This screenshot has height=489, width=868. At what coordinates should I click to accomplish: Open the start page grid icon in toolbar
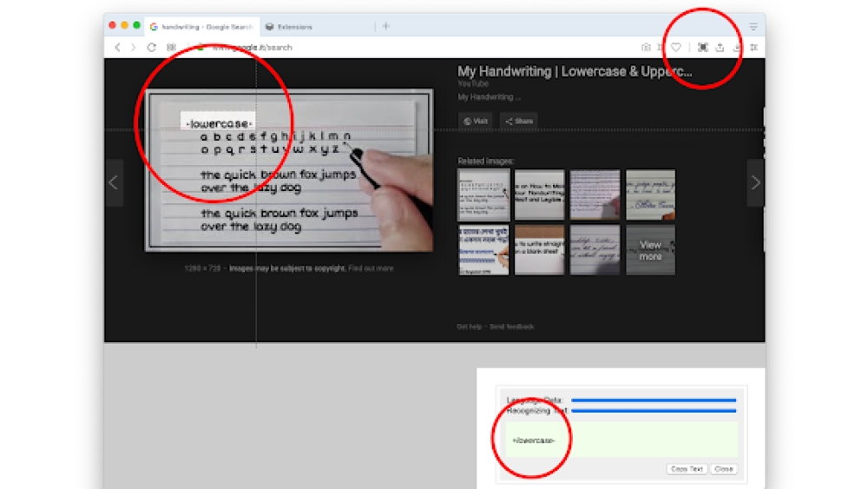(x=172, y=48)
